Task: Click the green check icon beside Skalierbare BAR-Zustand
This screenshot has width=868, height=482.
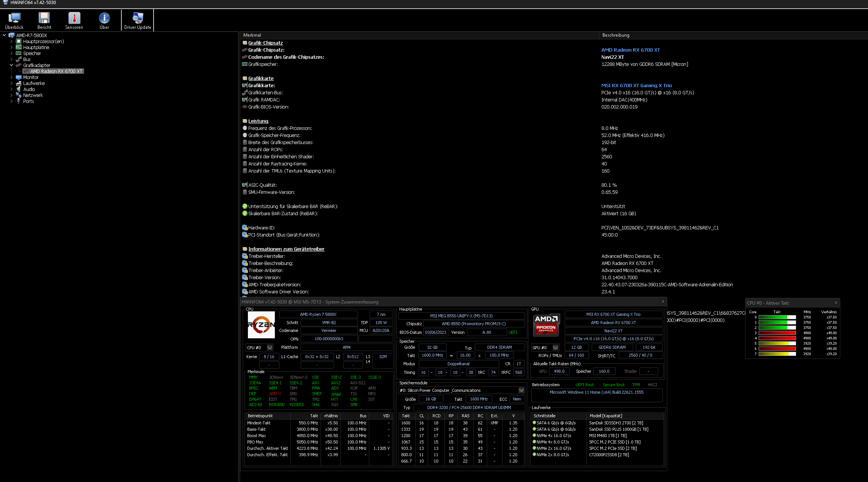Action: (x=245, y=213)
